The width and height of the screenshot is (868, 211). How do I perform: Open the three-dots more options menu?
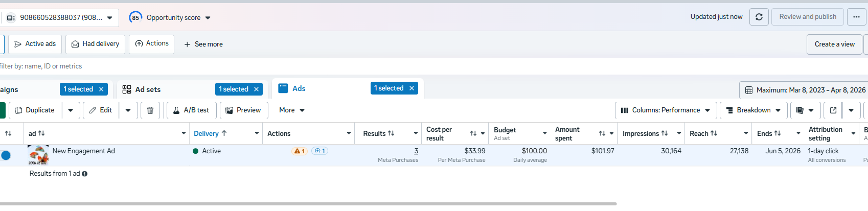click(856, 17)
